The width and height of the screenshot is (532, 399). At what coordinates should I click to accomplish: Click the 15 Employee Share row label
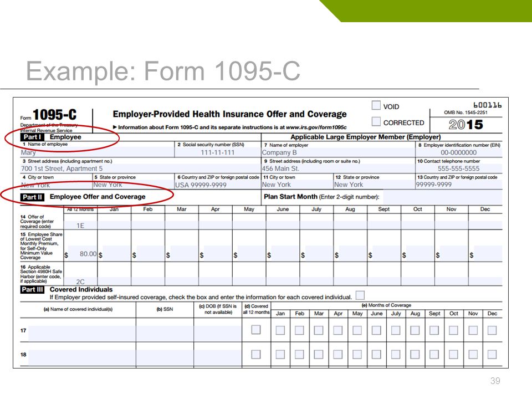tap(41, 245)
